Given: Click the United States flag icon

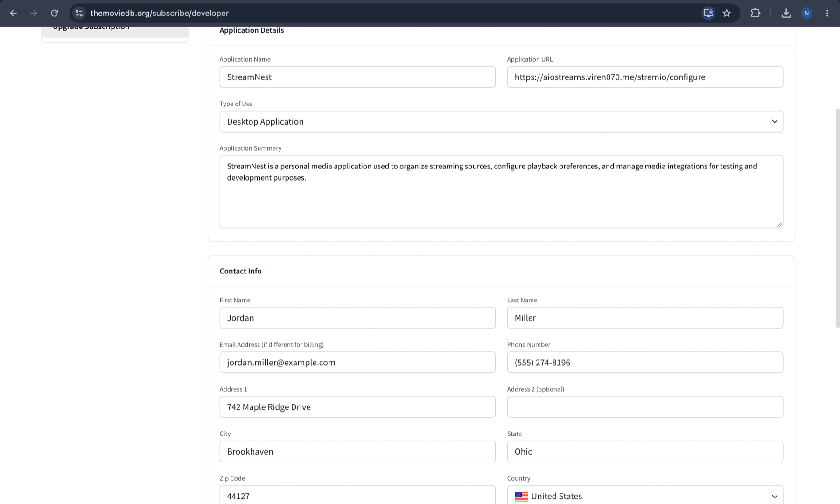Looking at the screenshot, I should point(521,497).
